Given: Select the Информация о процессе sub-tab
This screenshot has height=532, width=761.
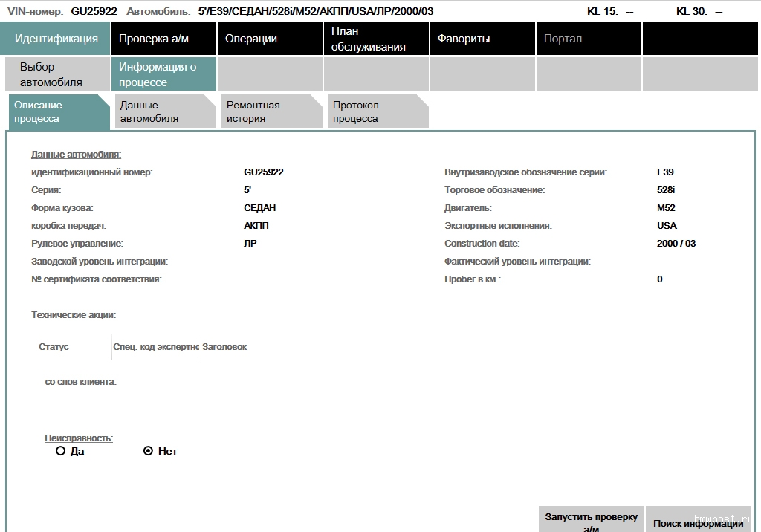Looking at the screenshot, I should (x=164, y=74).
